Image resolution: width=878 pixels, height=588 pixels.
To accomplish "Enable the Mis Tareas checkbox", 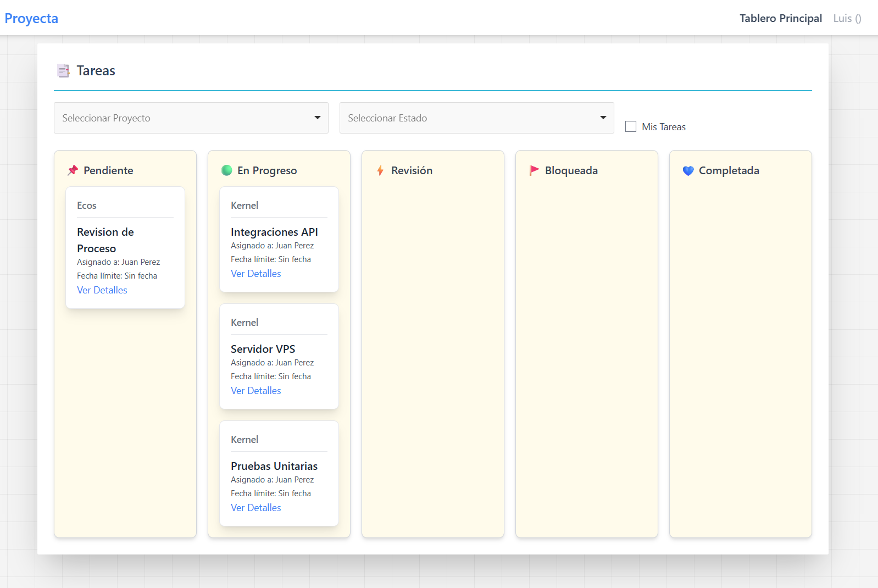I will click(631, 127).
